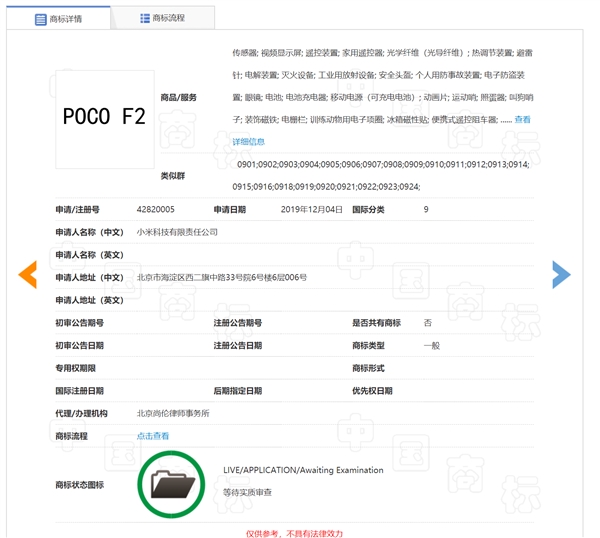Viewport: 600px width, 538px height.
Task: Click the 国际注册日期 label
Action: [80, 391]
